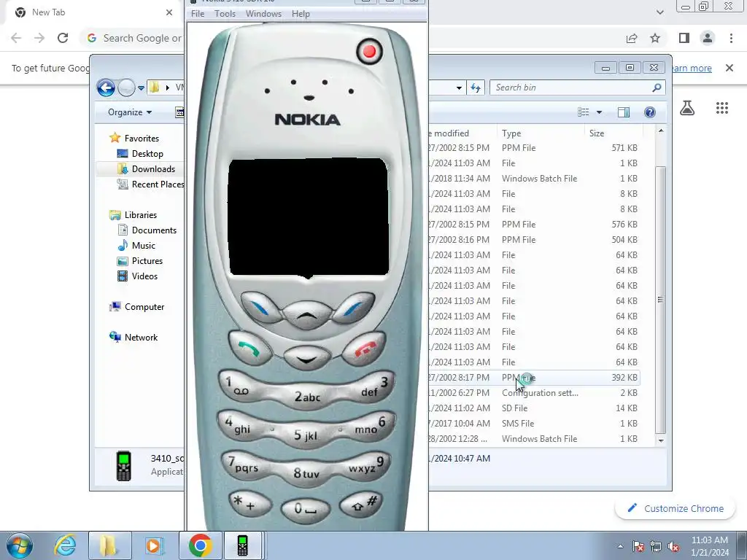This screenshot has height=560, width=747.
Task: Go back in Explorer window
Action: click(106, 87)
